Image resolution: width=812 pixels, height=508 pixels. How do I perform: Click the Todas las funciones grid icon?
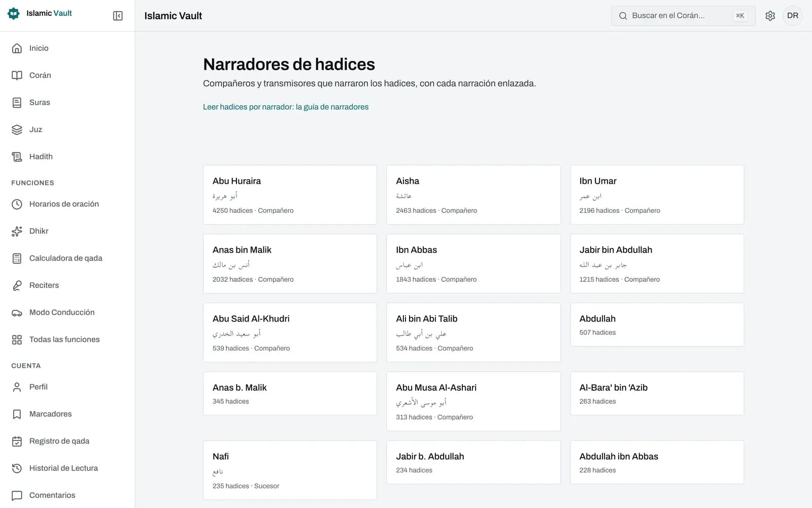[17, 339]
